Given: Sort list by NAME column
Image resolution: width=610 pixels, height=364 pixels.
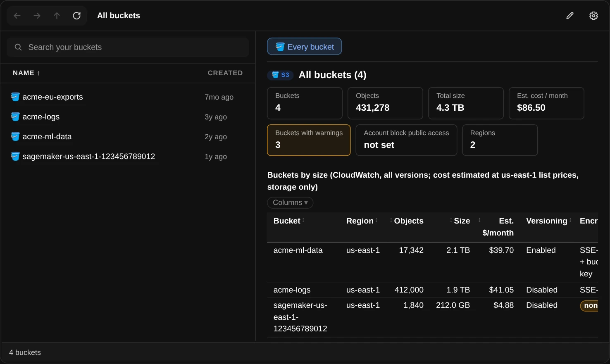Looking at the screenshot, I should tap(26, 73).
